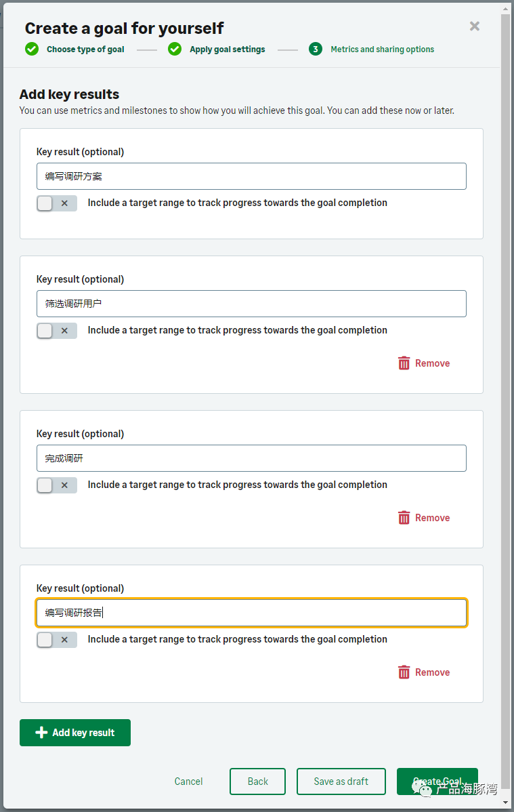Go to Apply goal settings step
The image size is (514, 812).
click(x=228, y=49)
